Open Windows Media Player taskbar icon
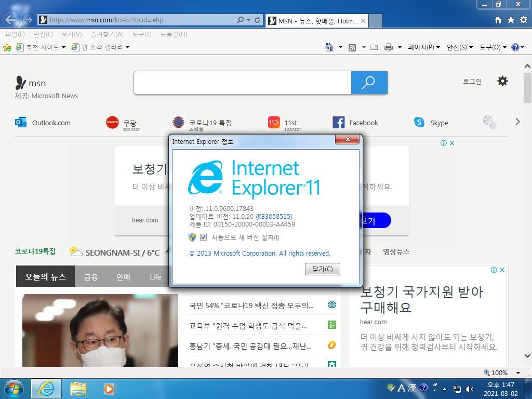 109,389
